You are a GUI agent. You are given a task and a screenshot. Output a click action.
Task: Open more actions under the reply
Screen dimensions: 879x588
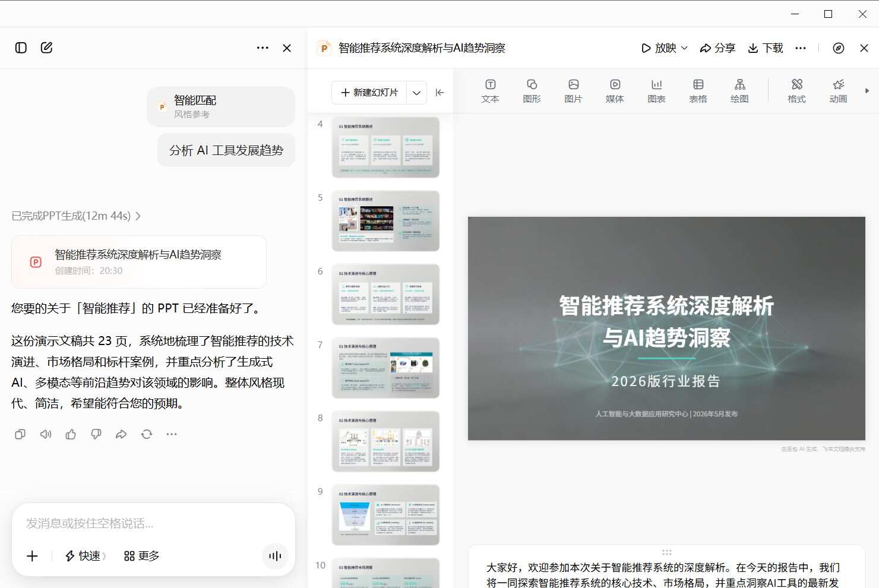coord(172,434)
